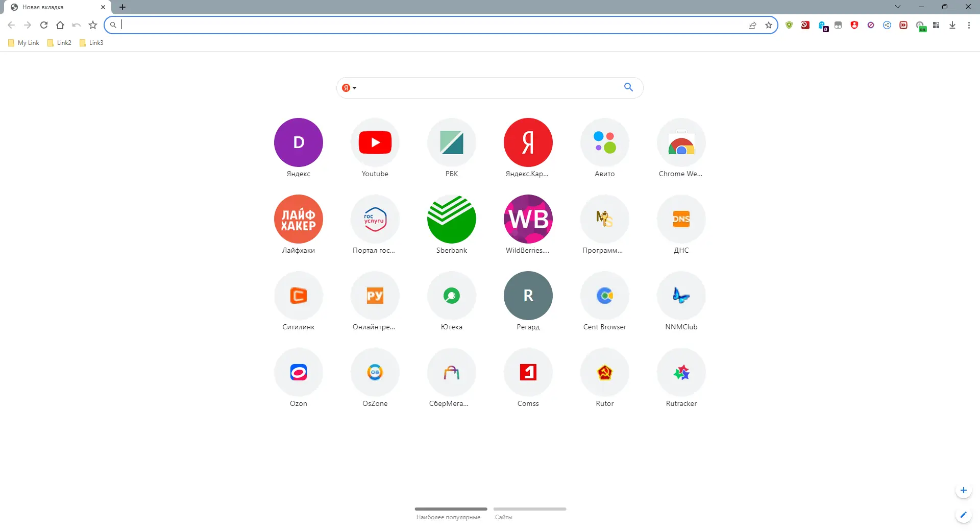The height and width of the screenshot is (531, 980).
Task: Open the СберМега... speed dial
Action: (452, 378)
